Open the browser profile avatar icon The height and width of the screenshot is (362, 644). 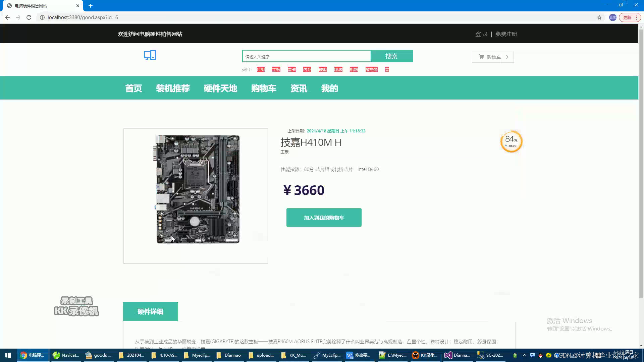(x=612, y=17)
